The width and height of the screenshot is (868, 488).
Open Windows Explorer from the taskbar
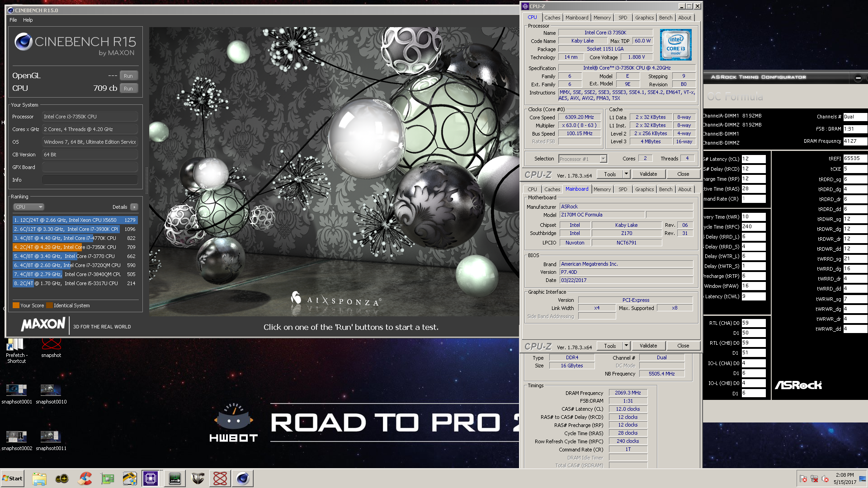click(x=39, y=479)
